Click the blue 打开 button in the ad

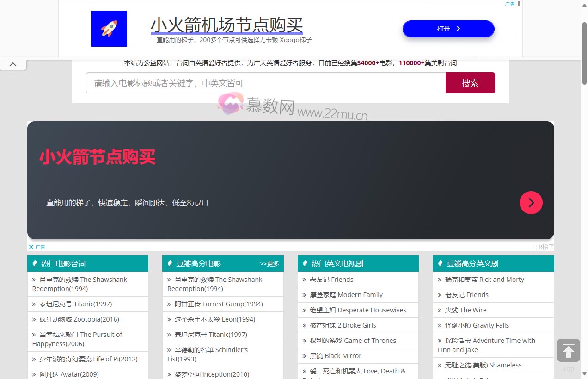pos(448,28)
